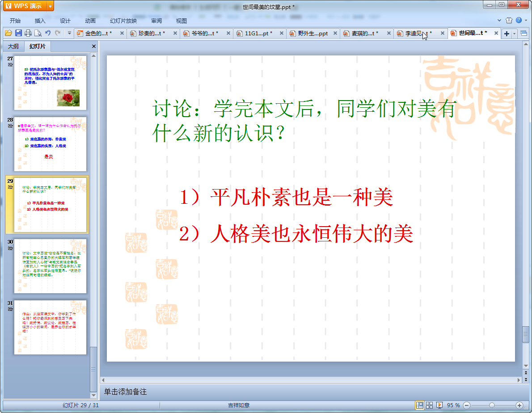Expand the quick access toolbar customize dropdown

coord(69,33)
